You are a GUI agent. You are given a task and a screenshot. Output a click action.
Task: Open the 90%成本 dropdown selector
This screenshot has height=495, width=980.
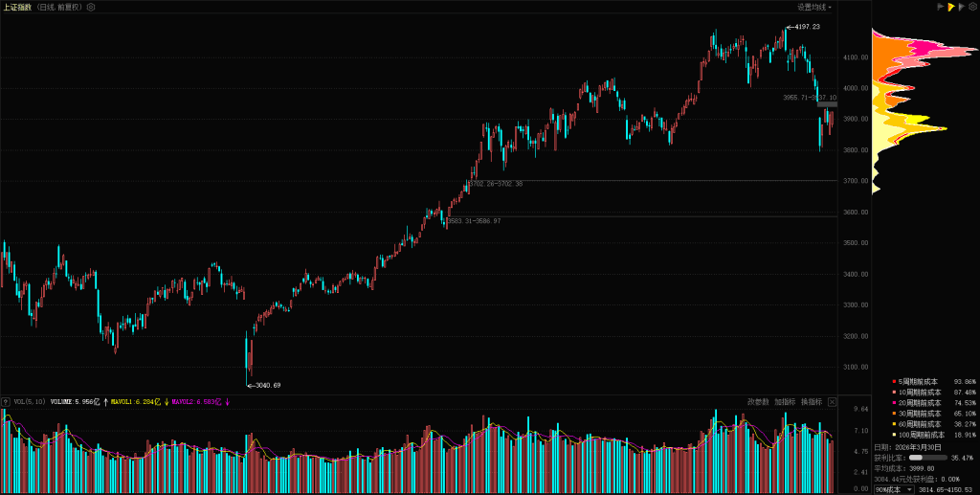pyautogui.click(x=894, y=489)
